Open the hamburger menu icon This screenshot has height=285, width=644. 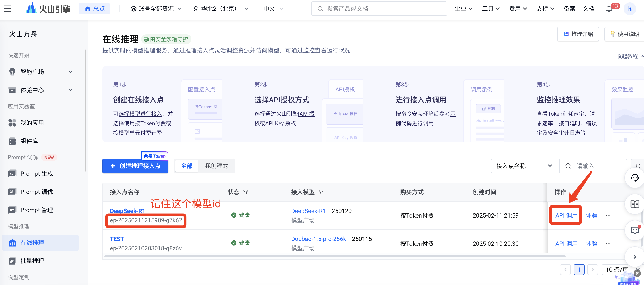tap(8, 9)
